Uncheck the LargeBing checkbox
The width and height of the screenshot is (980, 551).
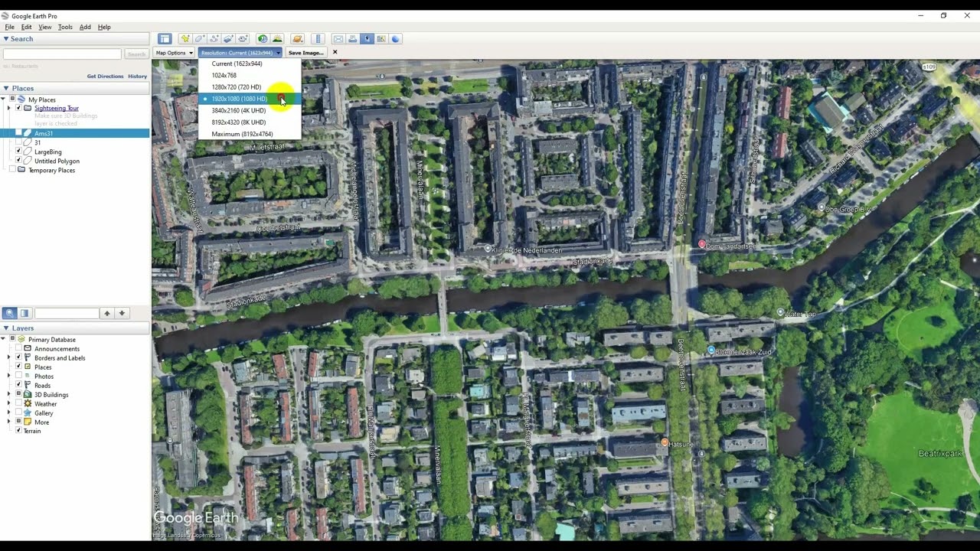click(18, 152)
